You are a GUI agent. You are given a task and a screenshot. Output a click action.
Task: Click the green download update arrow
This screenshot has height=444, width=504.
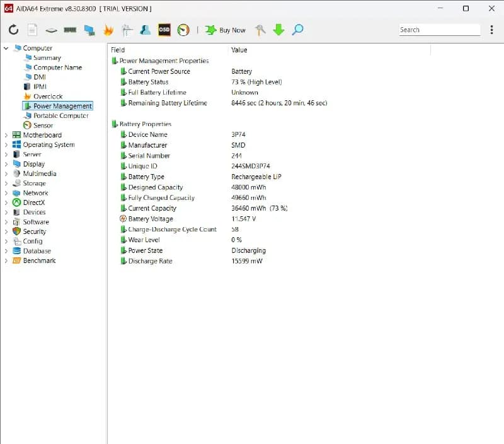(x=278, y=30)
